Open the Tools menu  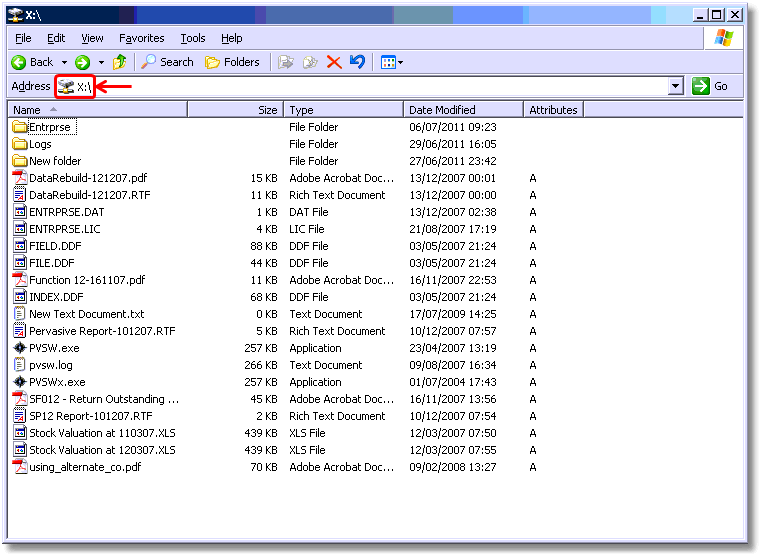pos(193,38)
